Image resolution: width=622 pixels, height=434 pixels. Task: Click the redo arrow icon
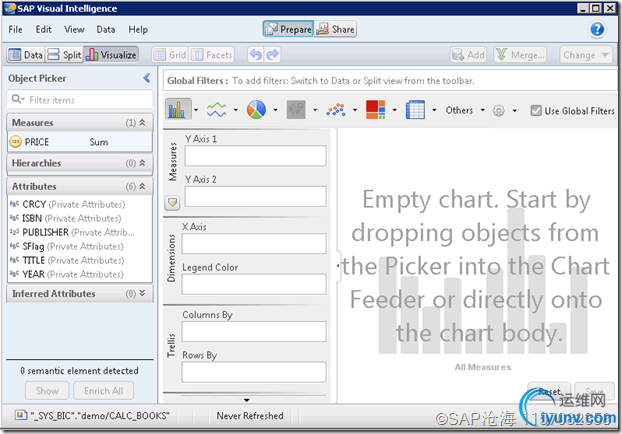point(273,55)
